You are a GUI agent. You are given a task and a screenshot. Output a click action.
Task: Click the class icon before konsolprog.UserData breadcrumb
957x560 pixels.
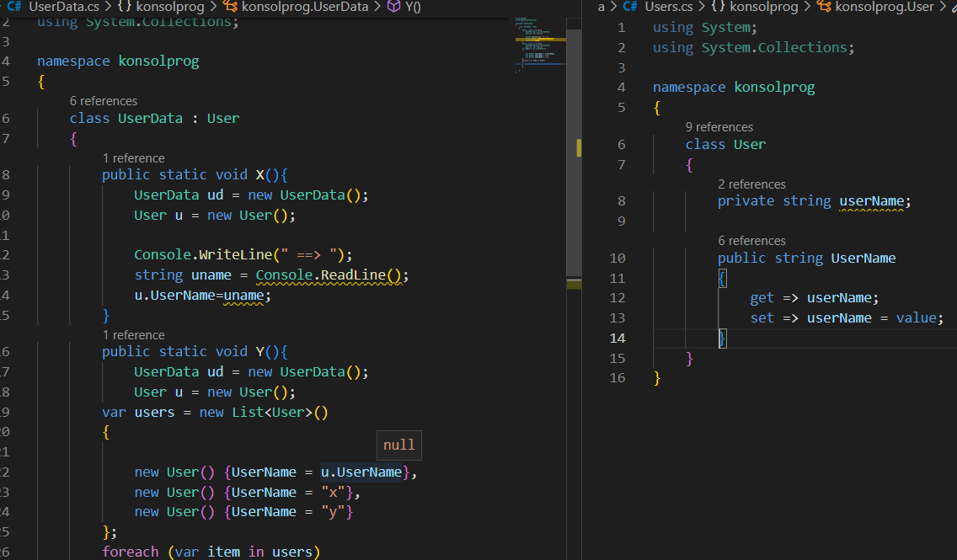tap(230, 7)
